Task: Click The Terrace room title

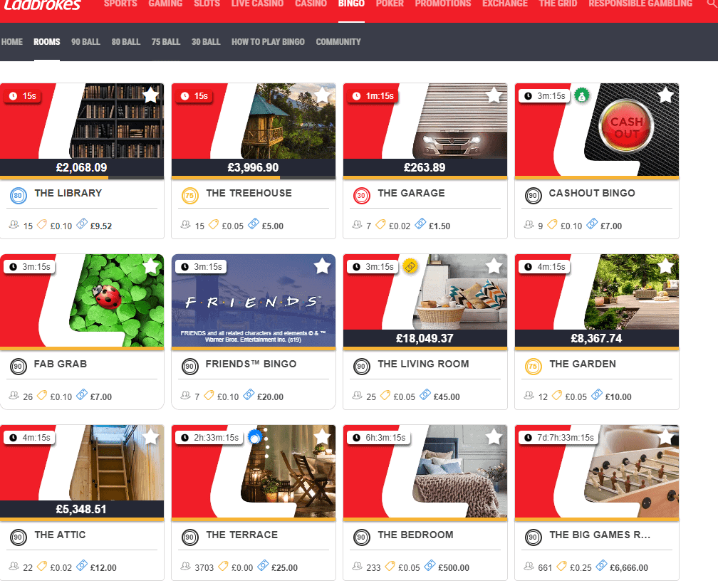Action: pyautogui.click(x=241, y=535)
